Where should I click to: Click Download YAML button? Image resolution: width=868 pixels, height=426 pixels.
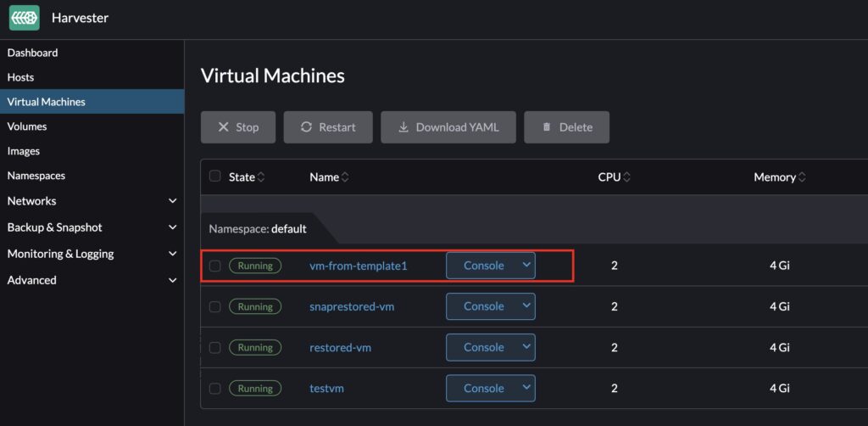(448, 127)
